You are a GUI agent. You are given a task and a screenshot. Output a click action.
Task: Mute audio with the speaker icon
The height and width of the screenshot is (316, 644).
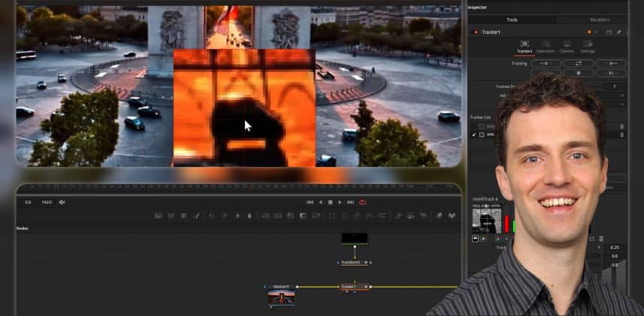pyautogui.click(x=62, y=202)
